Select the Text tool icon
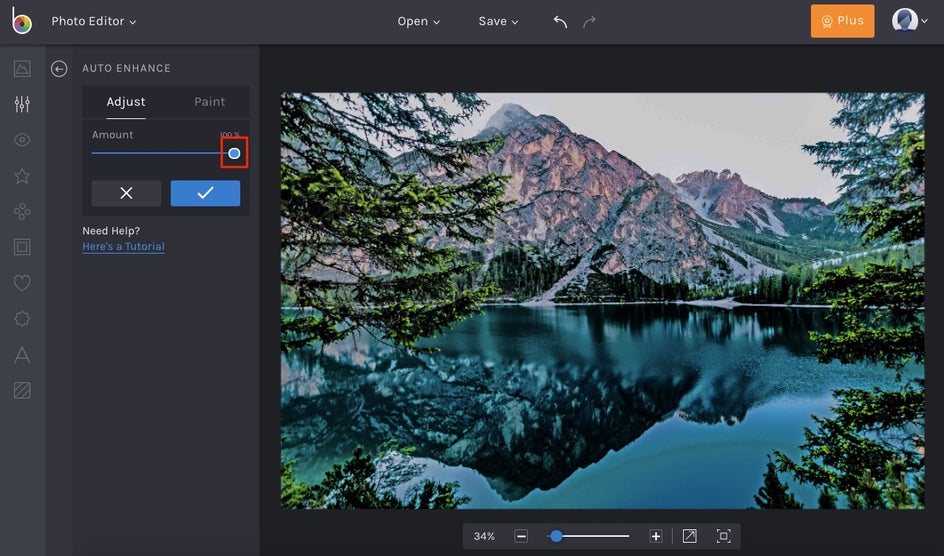This screenshot has height=556, width=944. [x=22, y=355]
